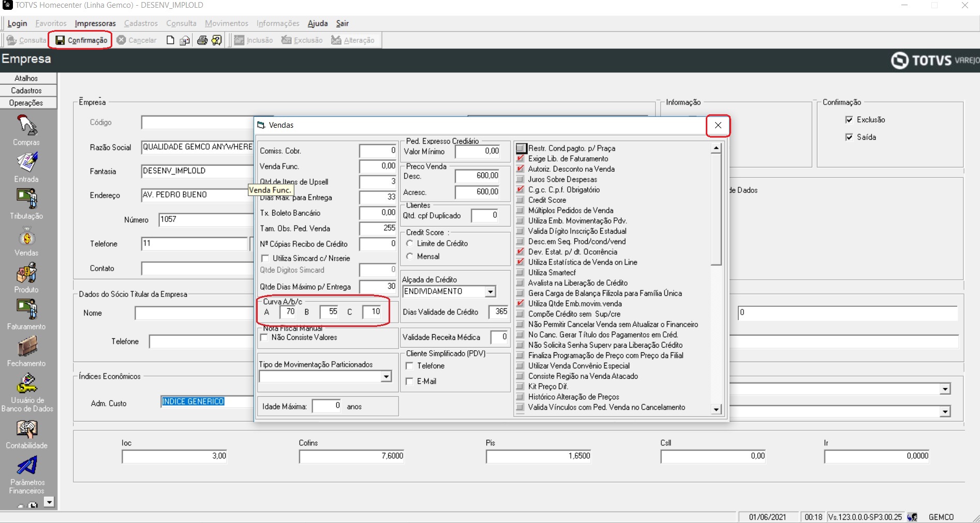Open the Vendas module icon in sidebar
Viewport: 980px width, 523px height.
(26, 237)
